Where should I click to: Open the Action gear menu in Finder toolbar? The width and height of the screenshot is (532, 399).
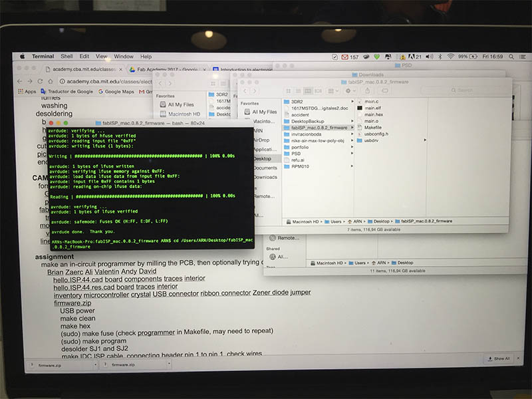click(350, 91)
